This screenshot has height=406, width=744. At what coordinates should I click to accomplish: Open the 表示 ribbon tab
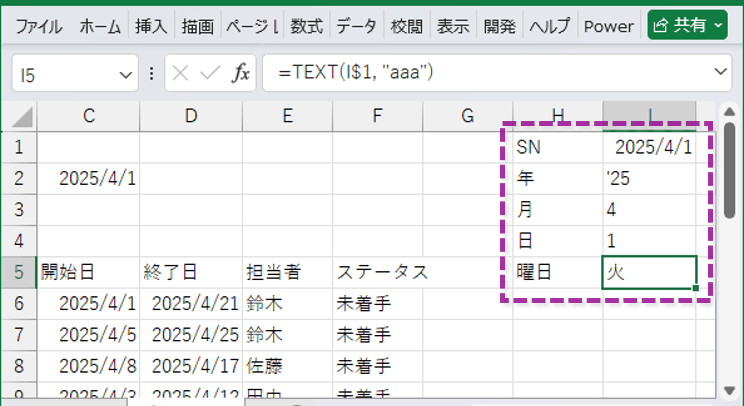[453, 26]
